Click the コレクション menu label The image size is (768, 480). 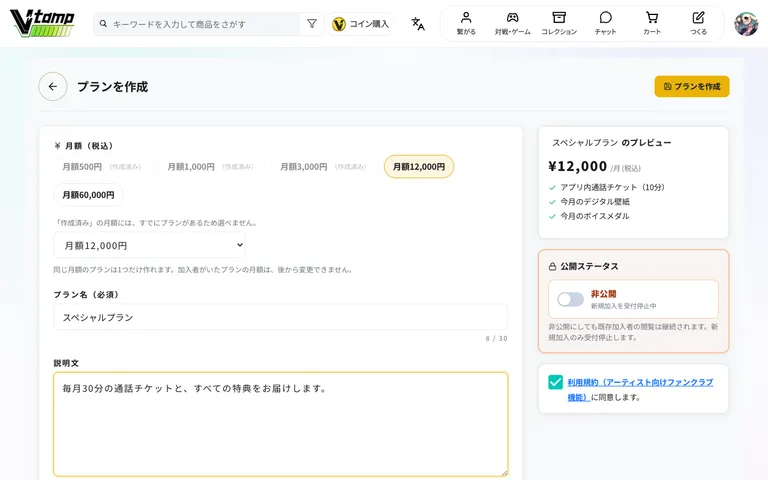(x=559, y=32)
